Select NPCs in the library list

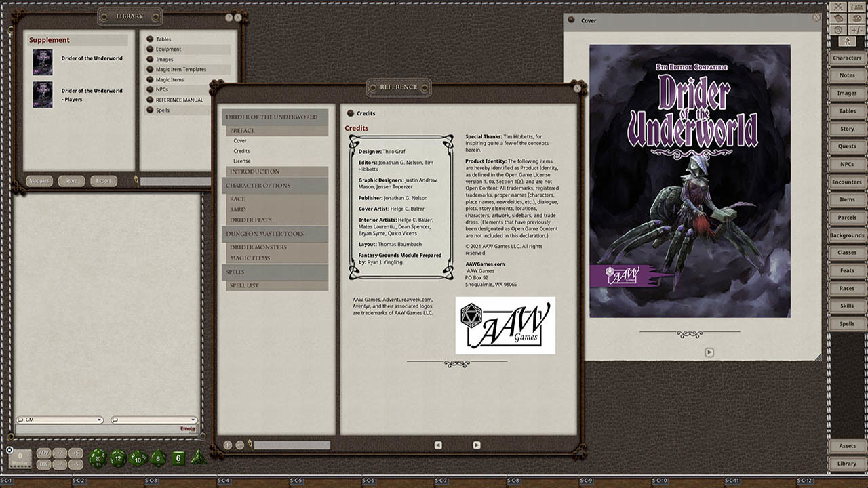[x=162, y=89]
